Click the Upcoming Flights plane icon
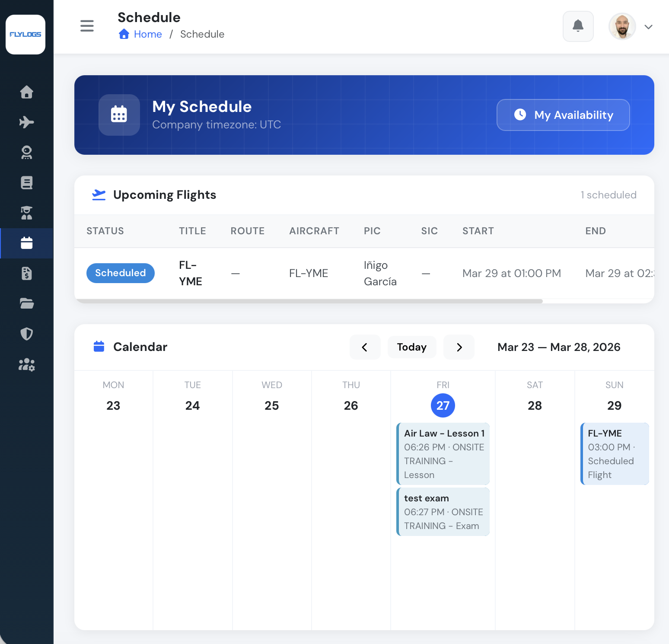This screenshot has height=644, width=669. tap(99, 195)
